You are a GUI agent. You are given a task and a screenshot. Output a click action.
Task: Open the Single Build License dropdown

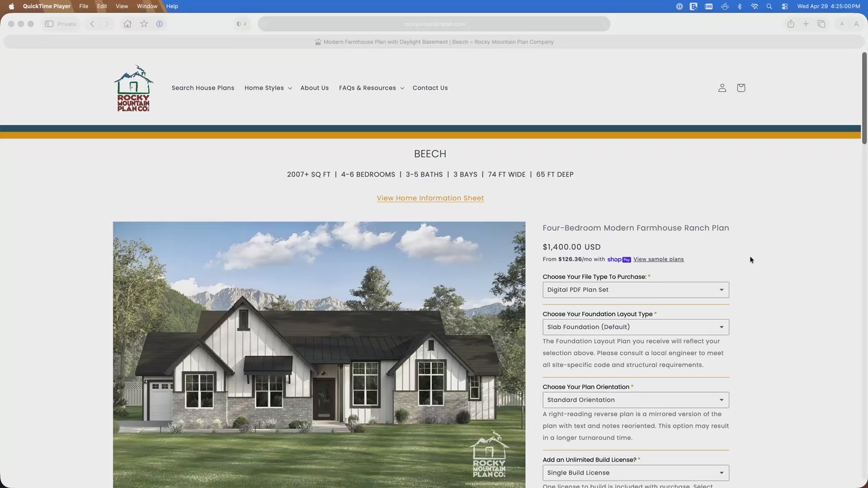tap(636, 473)
